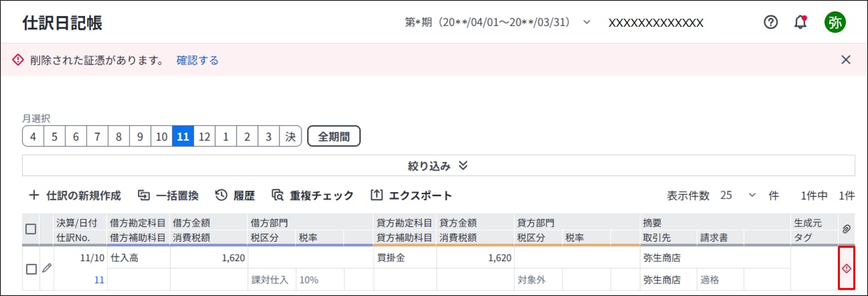The width and height of the screenshot is (868, 296).
Task: Dismiss the deleted voucher alert banner
Action: coord(846,60)
